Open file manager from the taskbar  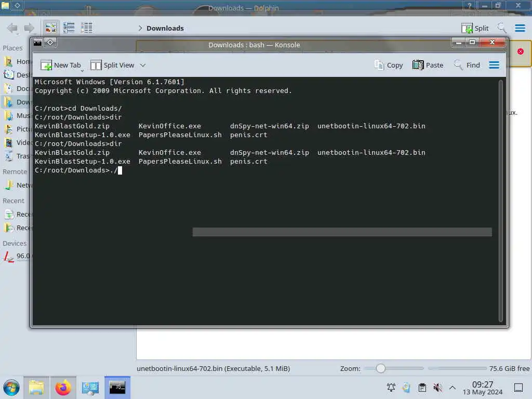36,388
